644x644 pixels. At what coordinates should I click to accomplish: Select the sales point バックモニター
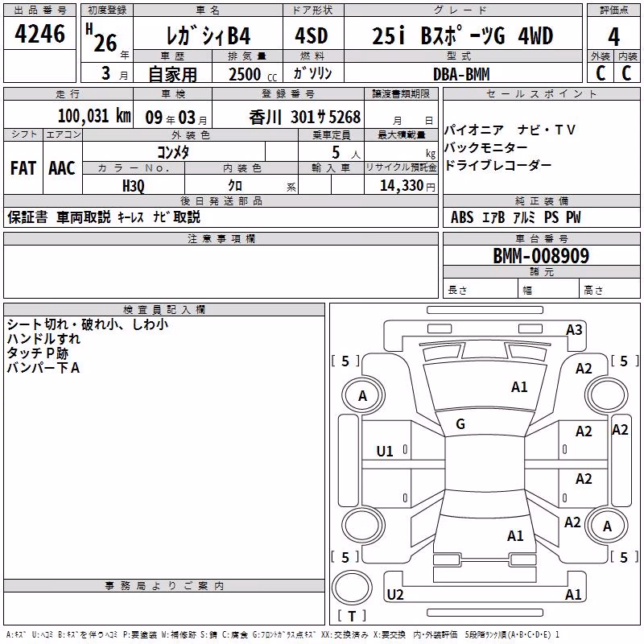click(486, 147)
